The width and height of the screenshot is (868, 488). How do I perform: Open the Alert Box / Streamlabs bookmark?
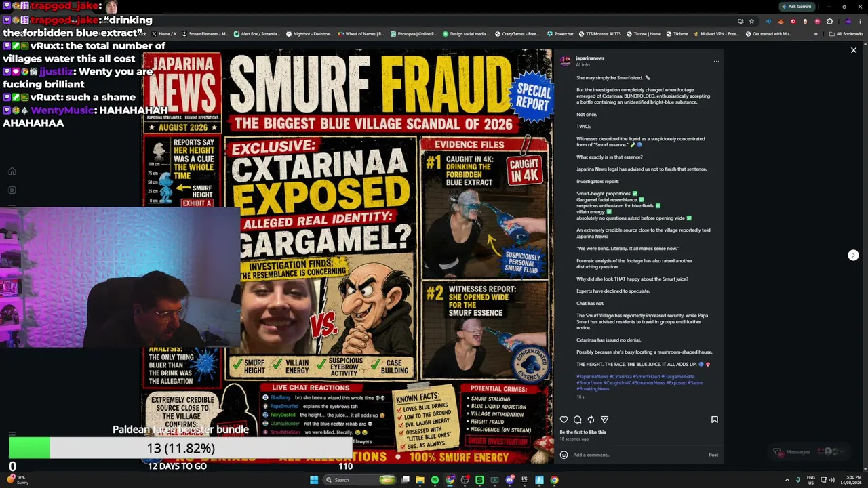(x=256, y=34)
